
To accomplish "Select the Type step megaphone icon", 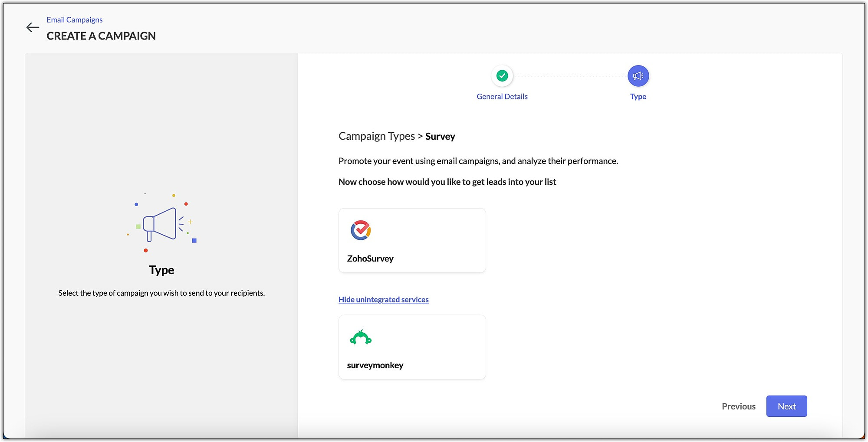I will 638,76.
